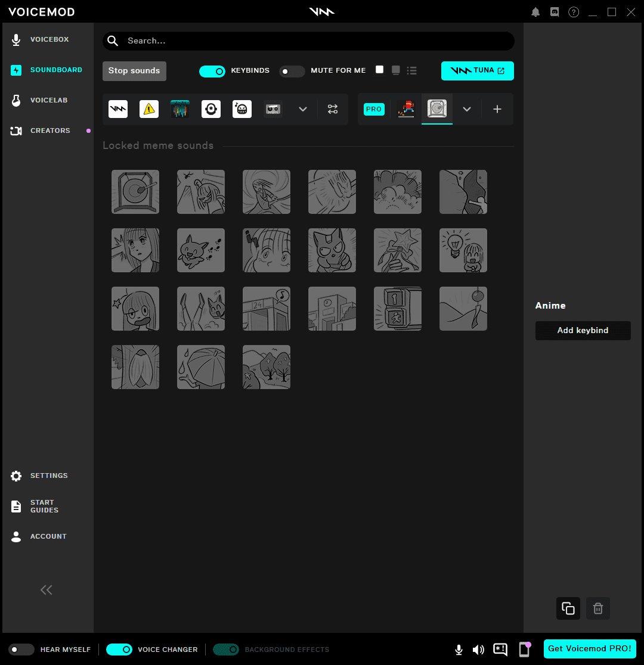Play the umbrella rain meme sound
Viewport: 644px width, 665px height.
[x=201, y=367]
